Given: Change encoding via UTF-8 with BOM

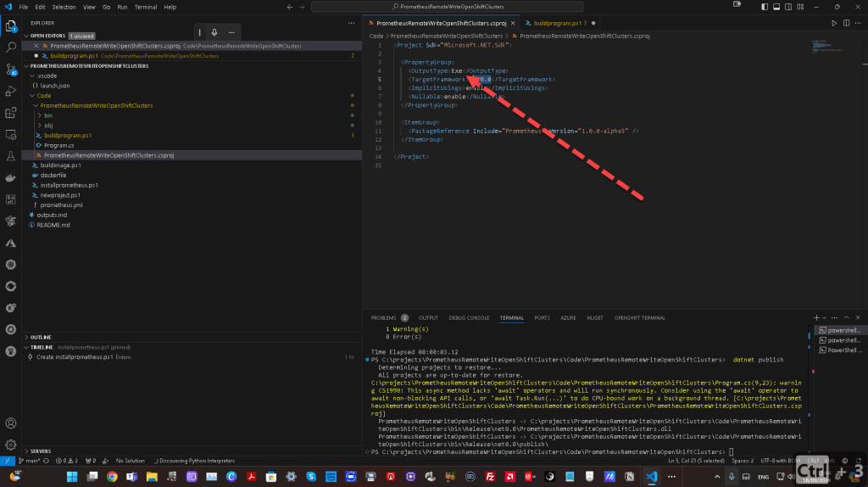Looking at the screenshot, I should click(781, 461).
